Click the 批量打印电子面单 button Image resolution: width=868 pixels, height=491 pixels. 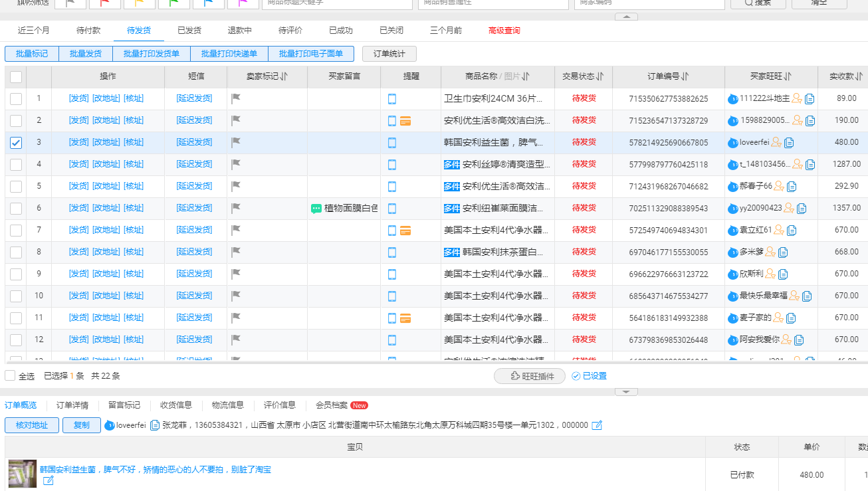pos(311,54)
